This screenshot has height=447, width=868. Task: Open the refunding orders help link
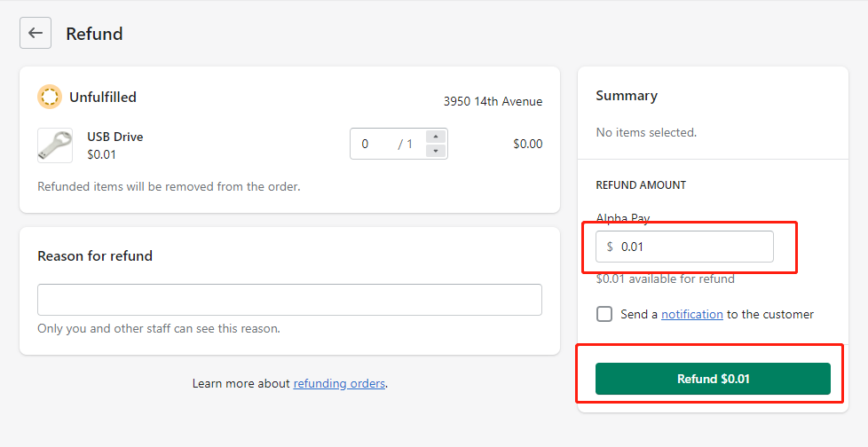click(339, 383)
